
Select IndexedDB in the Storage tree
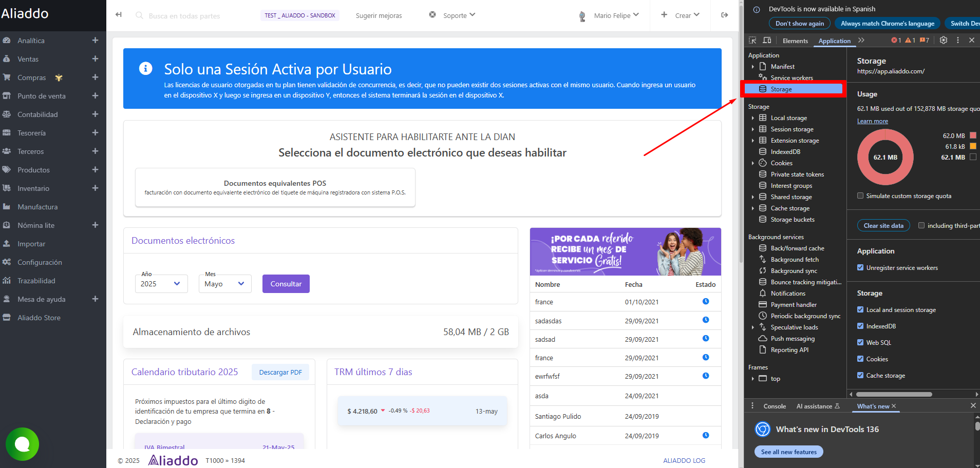pyautogui.click(x=785, y=152)
